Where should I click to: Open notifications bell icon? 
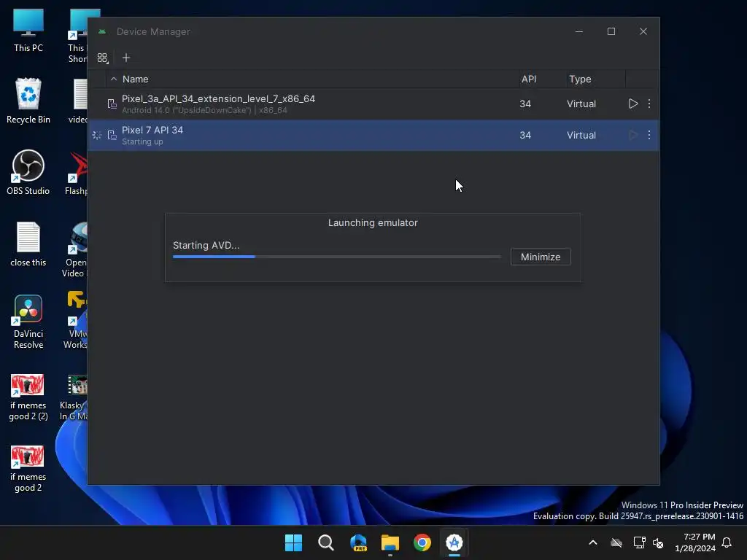point(727,542)
